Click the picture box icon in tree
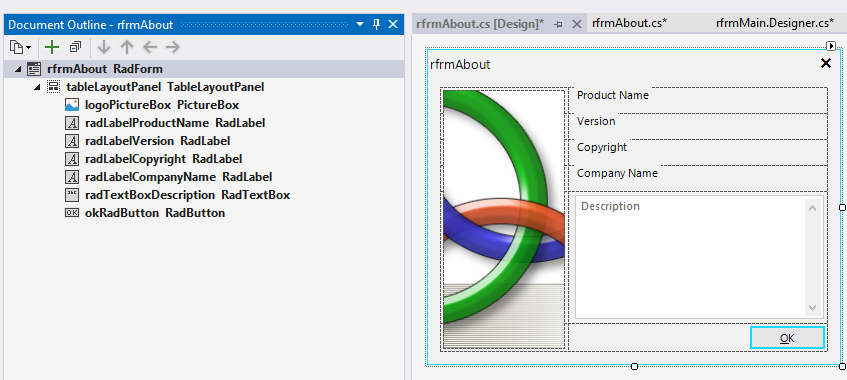The image size is (847, 380). coord(72,105)
